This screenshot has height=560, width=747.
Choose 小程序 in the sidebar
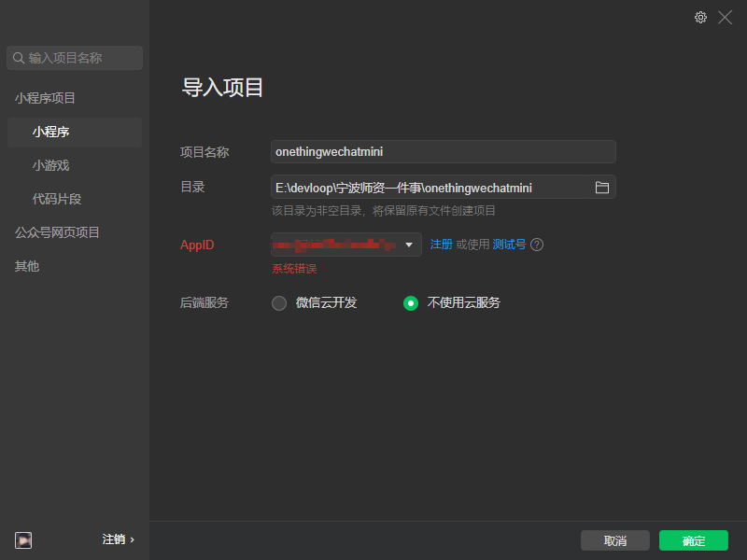pos(75,132)
